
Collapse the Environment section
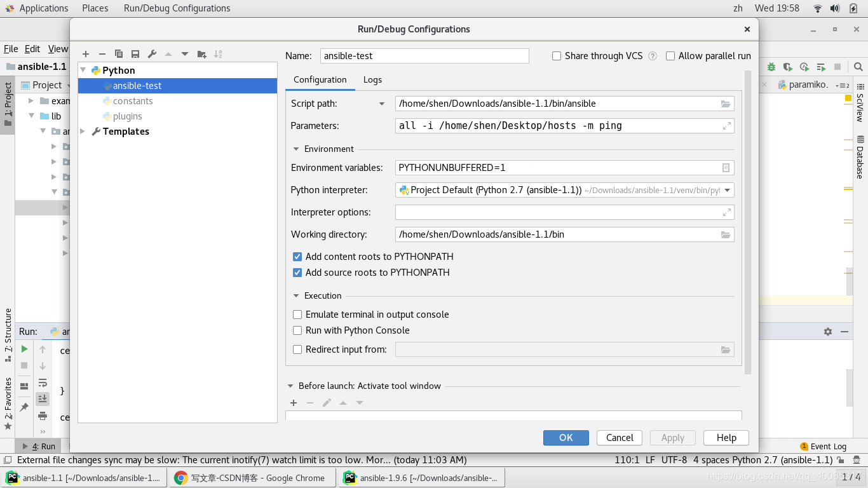coord(296,149)
